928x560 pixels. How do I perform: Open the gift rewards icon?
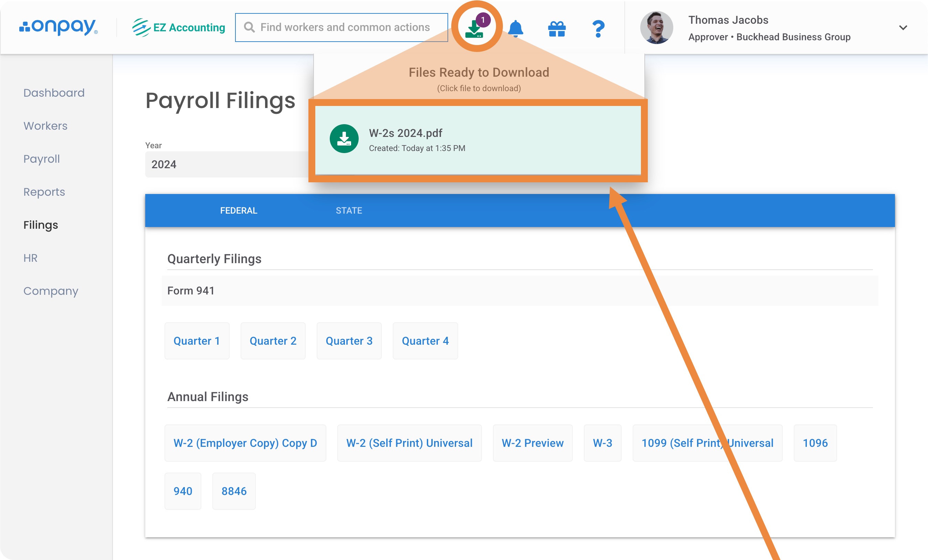click(x=557, y=29)
